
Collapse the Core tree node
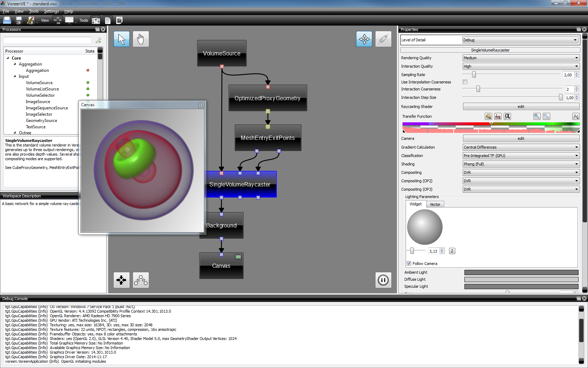[8, 58]
